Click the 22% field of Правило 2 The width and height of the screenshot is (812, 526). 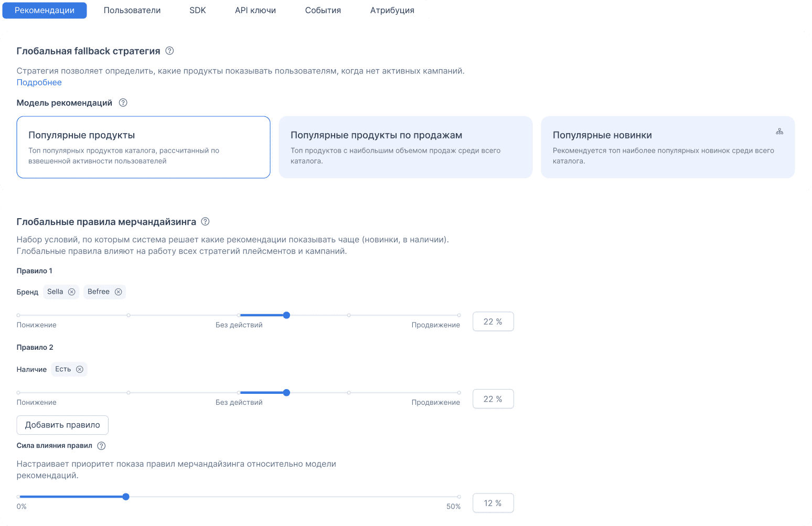click(x=493, y=399)
